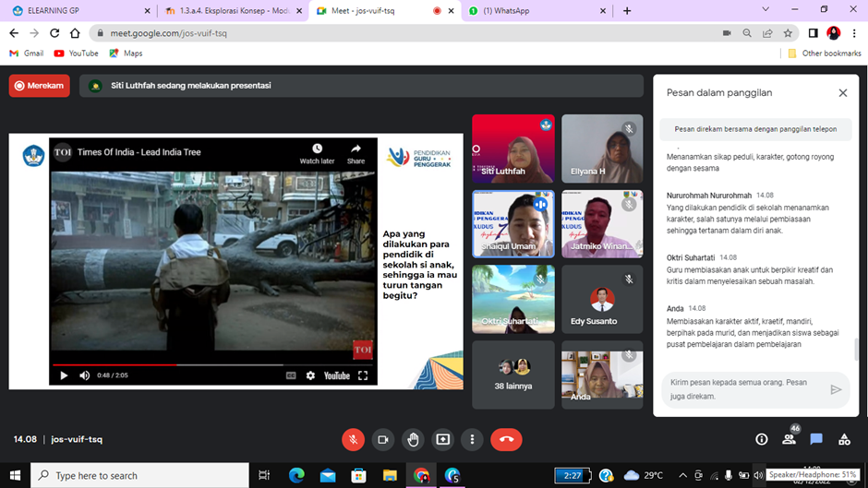Select Siti Luthfah participant tile
Screen dimensions: 868x488
513,149
